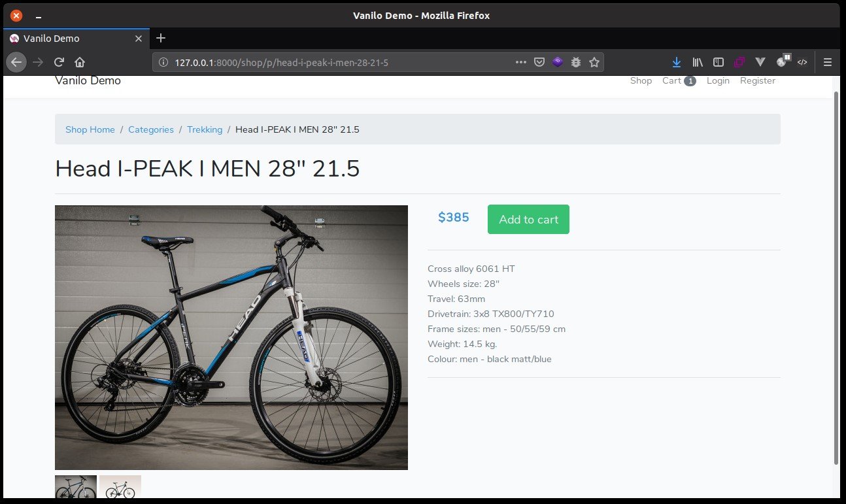
Task: Open the Vue devtools extension
Action: pyautogui.click(x=760, y=62)
